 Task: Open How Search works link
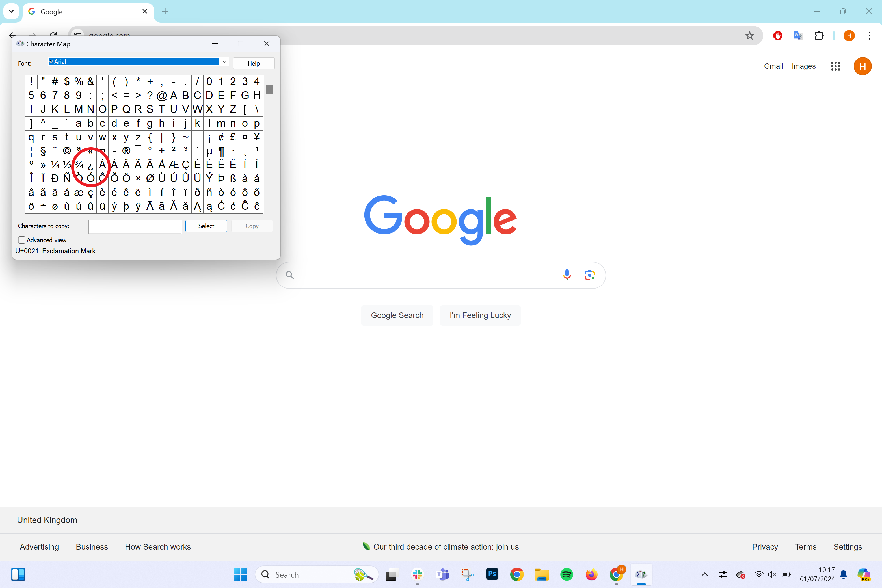coord(158,547)
